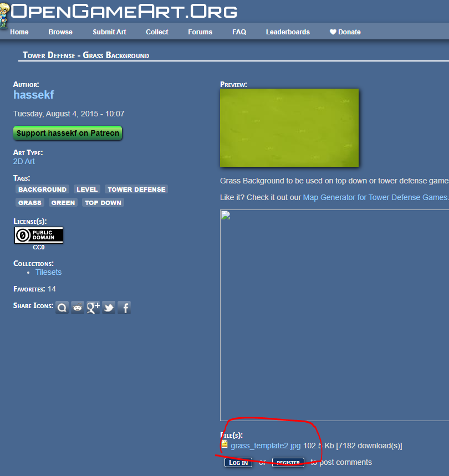Open the Browse menu item
449x476 pixels.
[x=60, y=32]
